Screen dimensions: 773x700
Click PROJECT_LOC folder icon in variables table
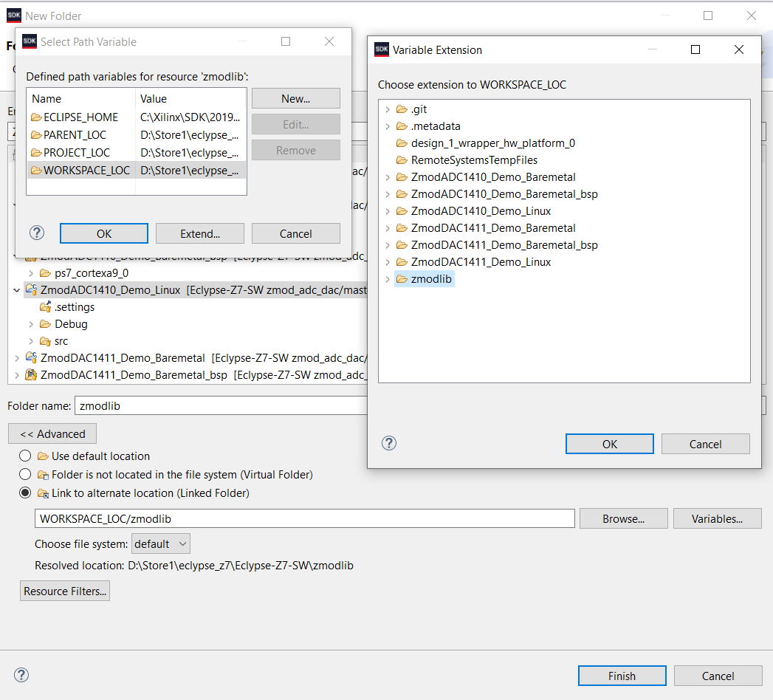[36, 153]
